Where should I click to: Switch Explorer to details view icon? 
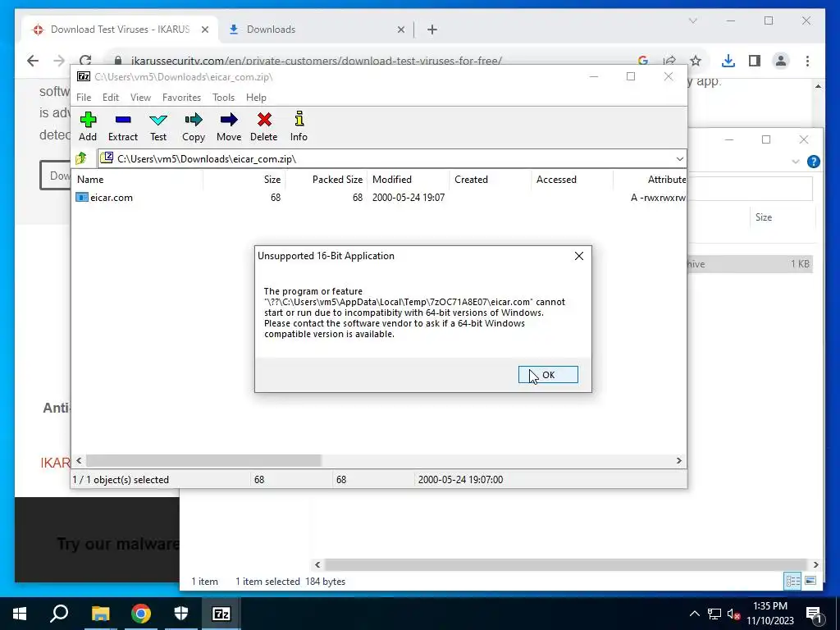coord(793,581)
